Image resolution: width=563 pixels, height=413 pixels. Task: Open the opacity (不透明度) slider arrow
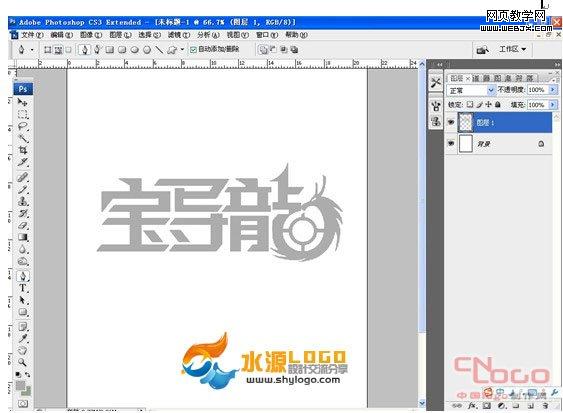[x=553, y=90]
